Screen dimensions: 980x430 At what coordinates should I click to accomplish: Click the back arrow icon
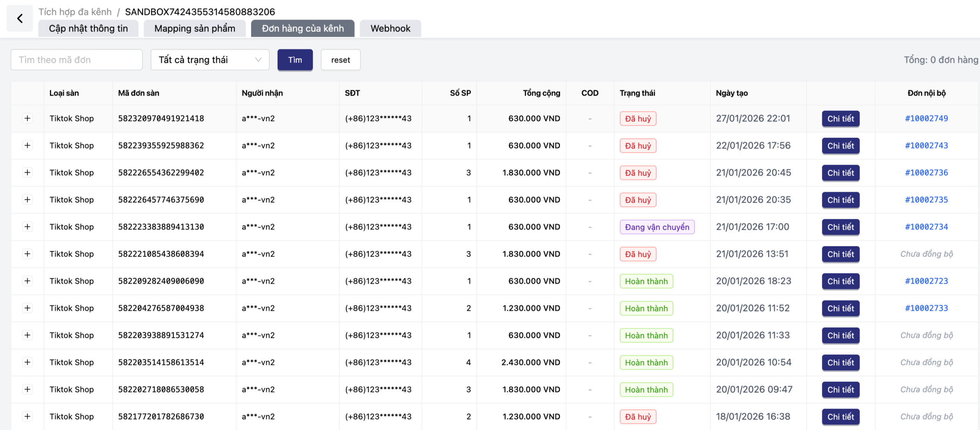20,18
